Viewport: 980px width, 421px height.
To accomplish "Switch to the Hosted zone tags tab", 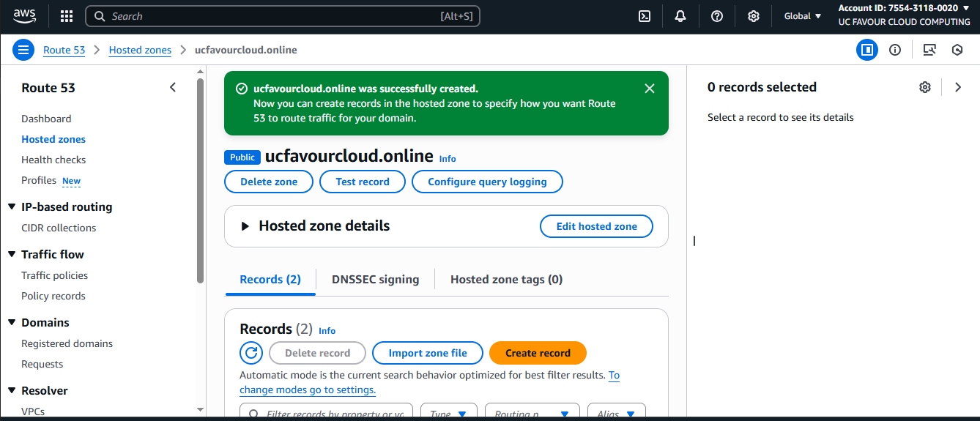I will click(x=506, y=279).
